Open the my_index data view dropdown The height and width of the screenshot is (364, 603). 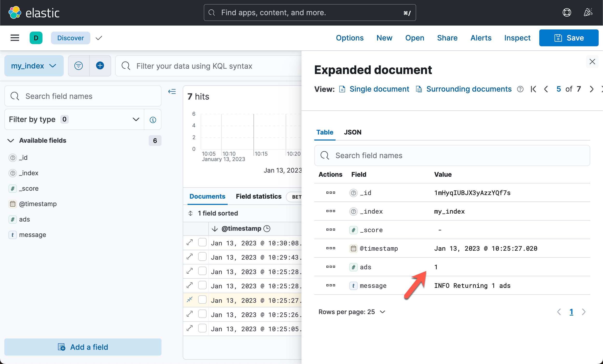tap(34, 66)
